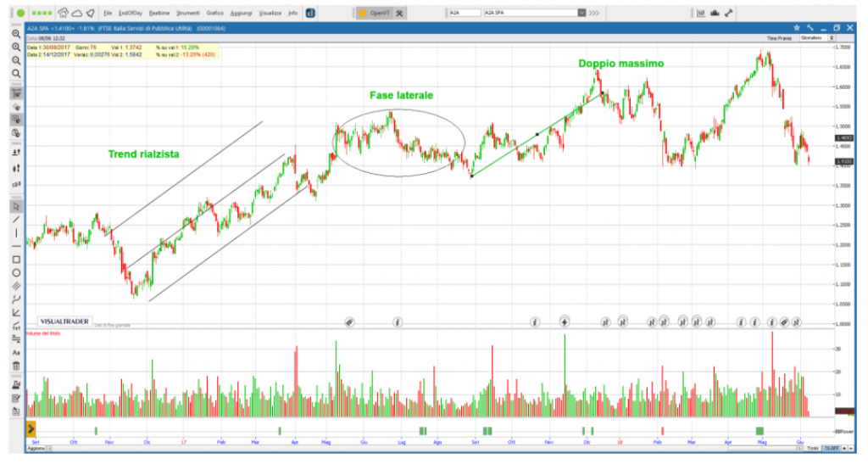Select the parallel channel lines tool
868x464 pixels.
(16, 286)
